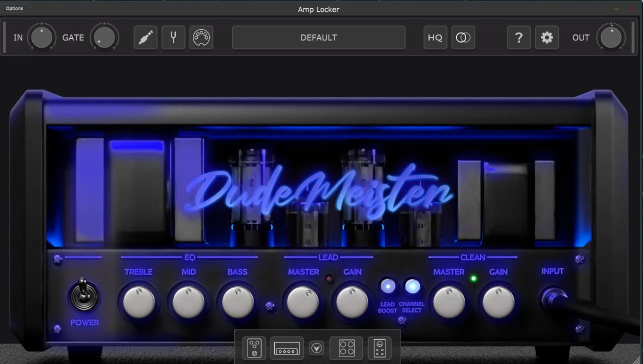Click the EQ TREBLE knob

point(139,302)
